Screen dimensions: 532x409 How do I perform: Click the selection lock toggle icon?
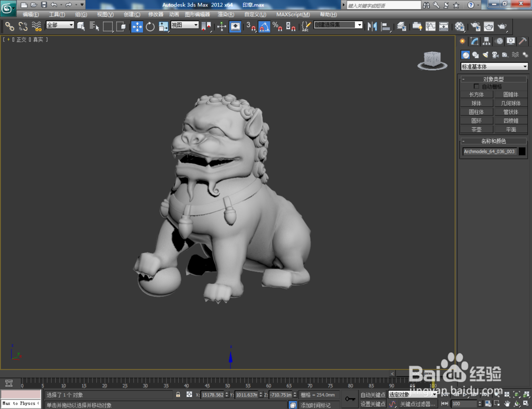[x=178, y=395]
